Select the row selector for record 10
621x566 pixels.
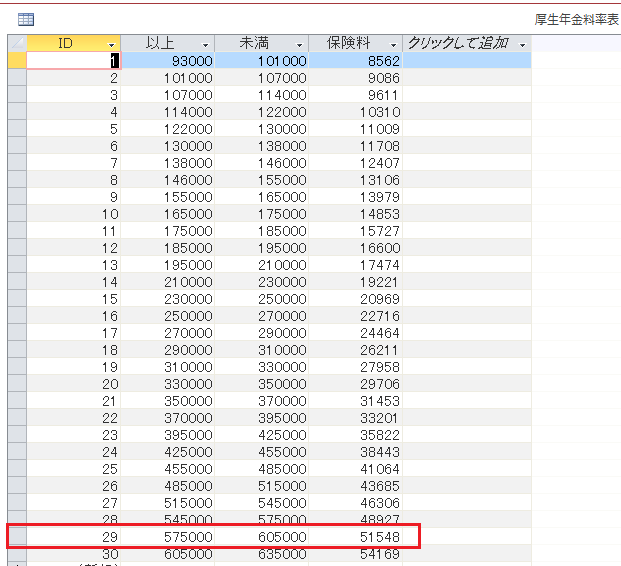point(16,214)
